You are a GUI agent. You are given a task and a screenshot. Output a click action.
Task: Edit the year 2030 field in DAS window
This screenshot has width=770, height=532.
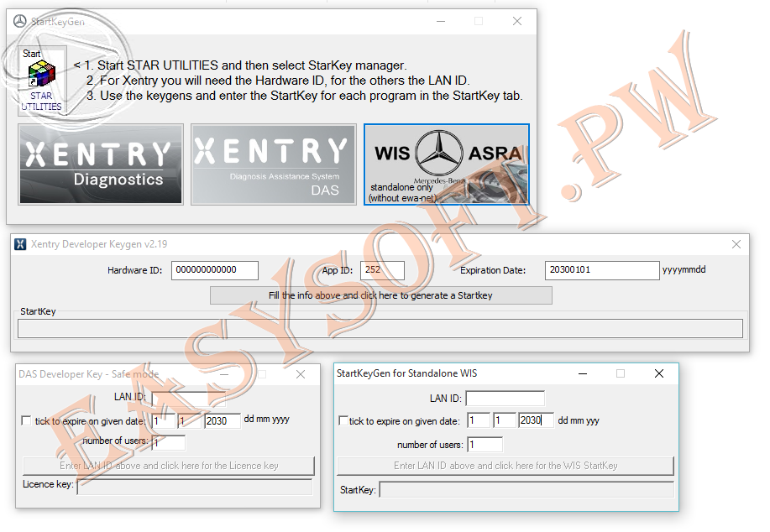point(223,420)
